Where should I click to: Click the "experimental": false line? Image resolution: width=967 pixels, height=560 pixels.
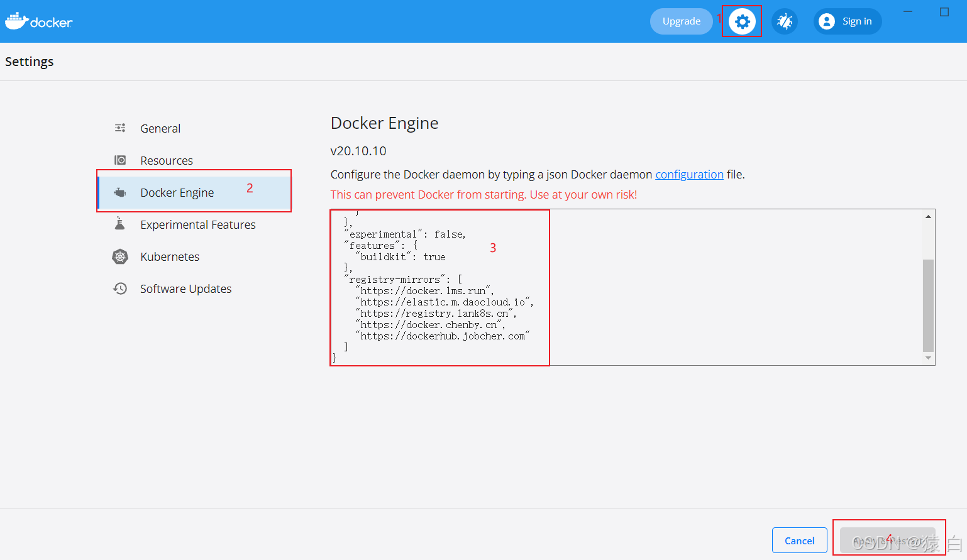(x=405, y=234)
